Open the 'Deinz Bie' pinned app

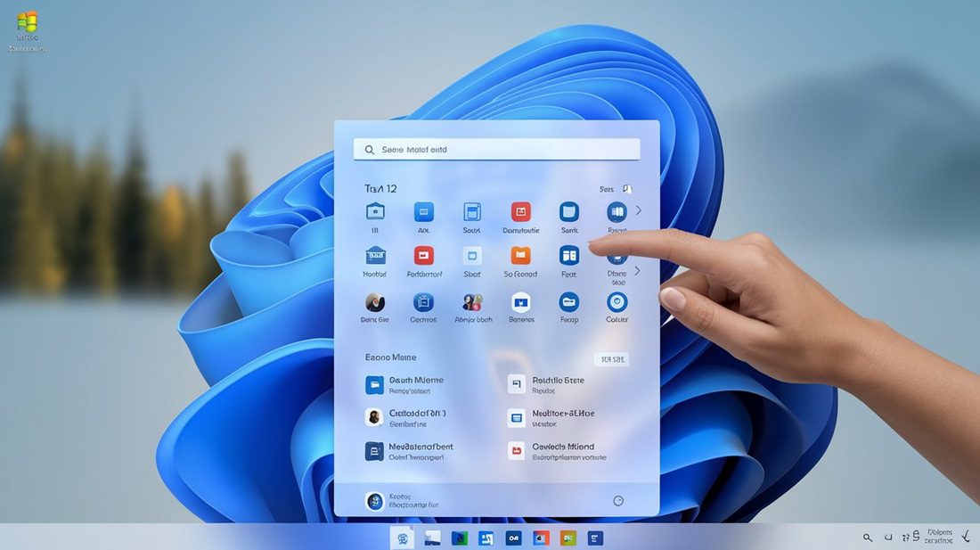pos(375,302)
